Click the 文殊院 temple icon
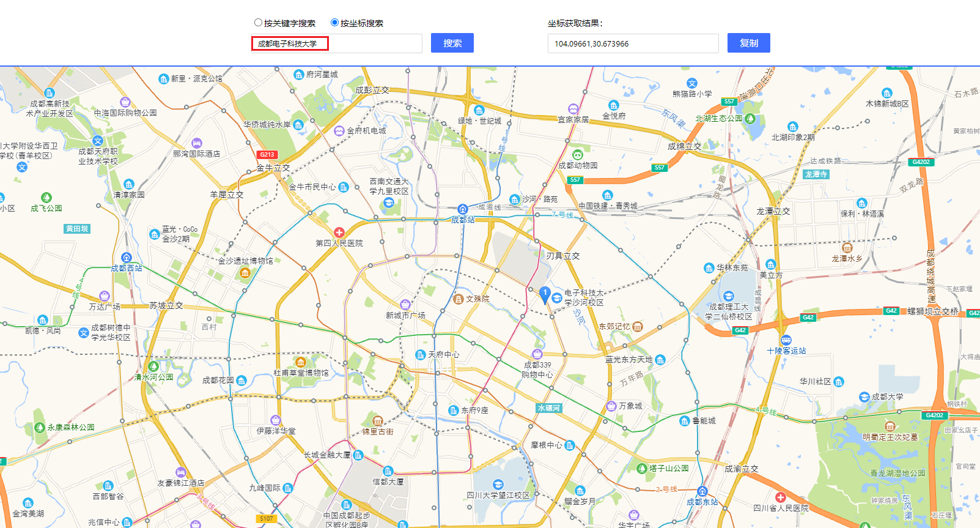 459,299
